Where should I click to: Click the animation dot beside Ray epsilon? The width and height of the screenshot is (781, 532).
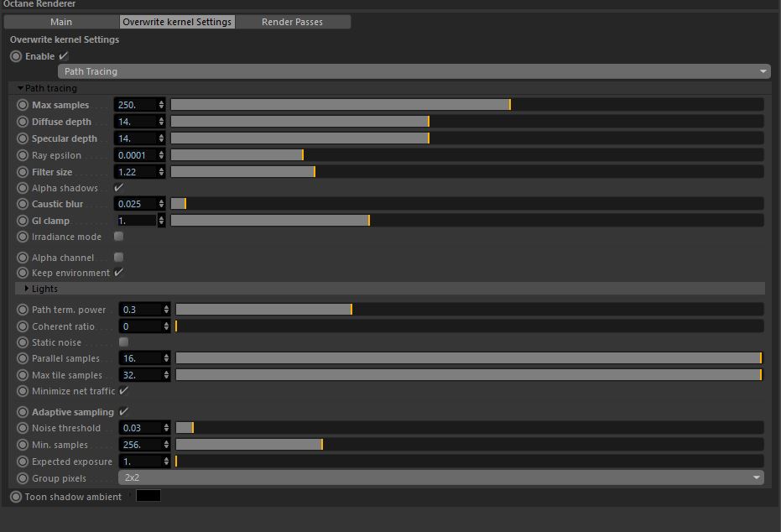[x=23, y=155]
